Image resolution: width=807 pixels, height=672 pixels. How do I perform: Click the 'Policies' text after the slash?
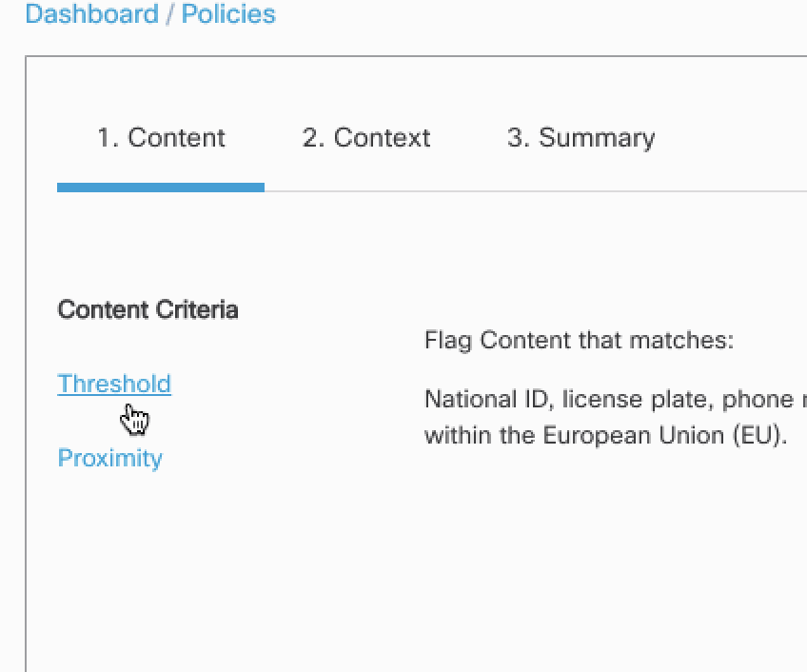(228, 14)
